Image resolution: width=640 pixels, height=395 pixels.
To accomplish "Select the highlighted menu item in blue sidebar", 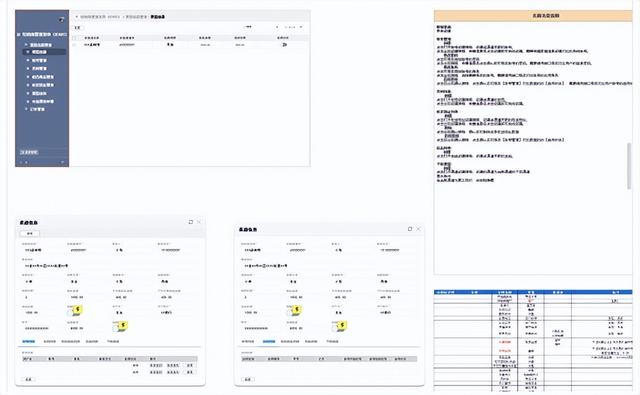I will [x=44, y=52].
